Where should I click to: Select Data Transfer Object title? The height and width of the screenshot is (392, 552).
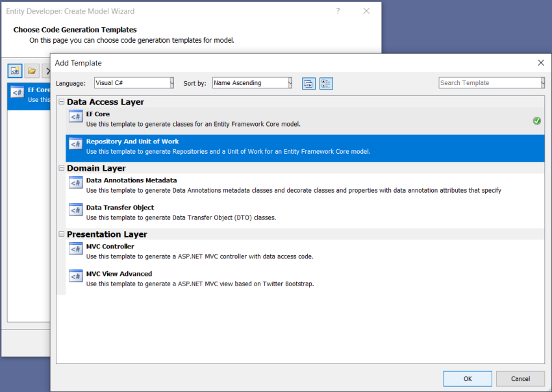(x=120, y=208)
